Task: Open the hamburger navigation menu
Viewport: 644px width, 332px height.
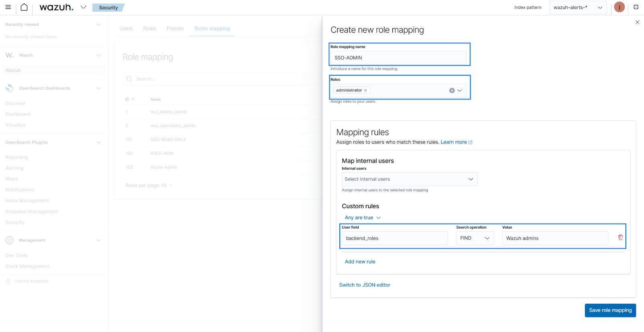Action: click(x=8, y=7)
